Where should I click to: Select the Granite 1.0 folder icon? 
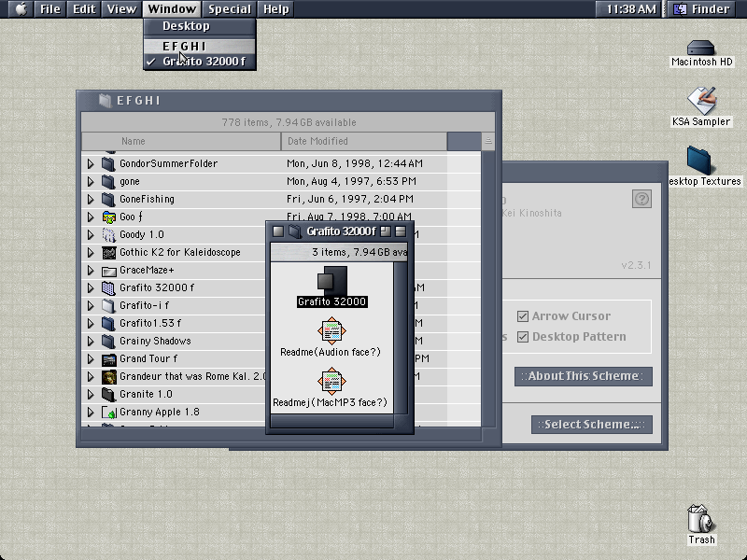(x=108, y=395)
